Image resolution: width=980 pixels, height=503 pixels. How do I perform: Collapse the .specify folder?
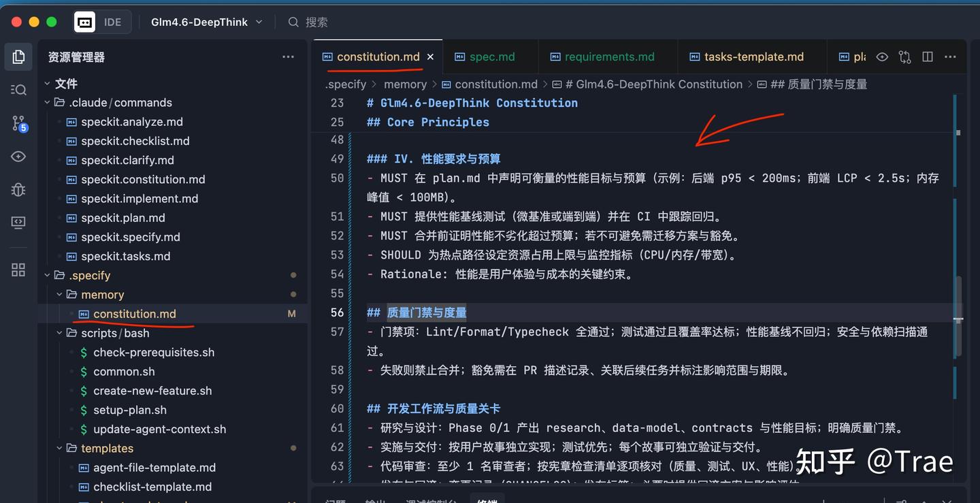pyautogui.click(x=47, y=275)
